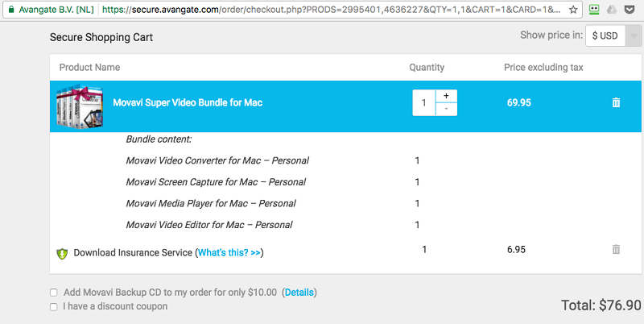Click the Movavi bundle box thumbnail
Viewport: 644px width, 324px height.
[x=80, y=106]
